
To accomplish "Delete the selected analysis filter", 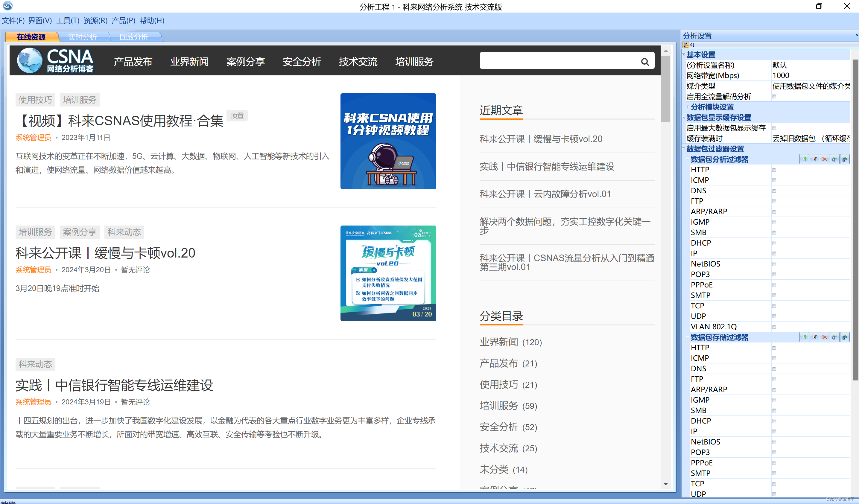I will (x=824, y=159).
